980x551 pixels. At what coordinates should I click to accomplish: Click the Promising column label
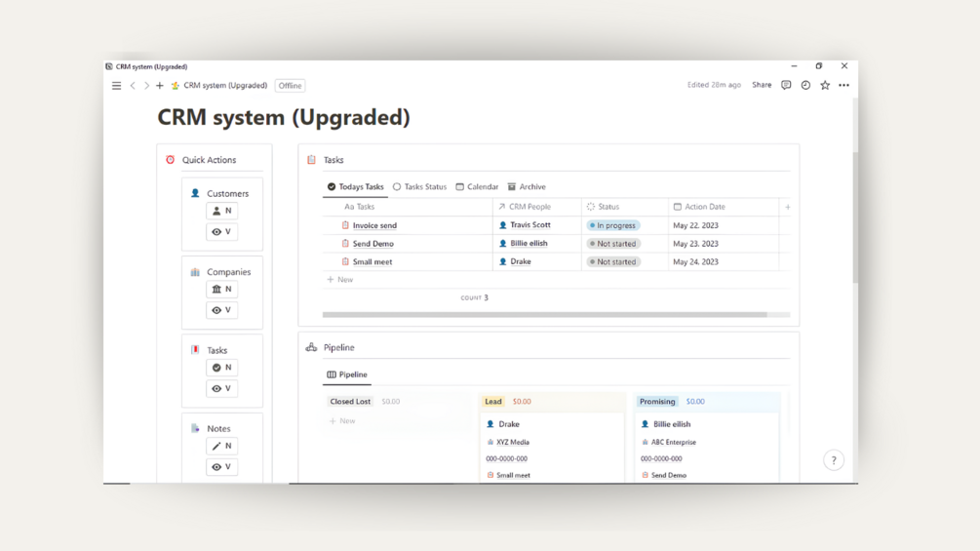657,402
